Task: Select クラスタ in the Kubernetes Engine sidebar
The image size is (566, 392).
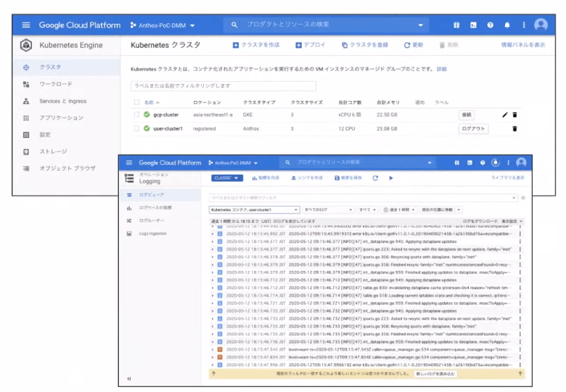Action: [67, 67]
